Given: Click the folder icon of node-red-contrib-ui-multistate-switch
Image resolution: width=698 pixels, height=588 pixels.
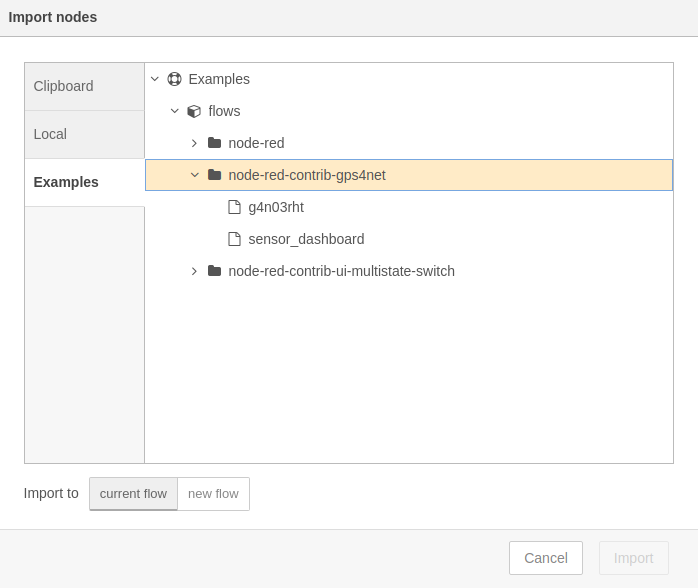Looking at the screenshot, I should click(x=215, y=271).
